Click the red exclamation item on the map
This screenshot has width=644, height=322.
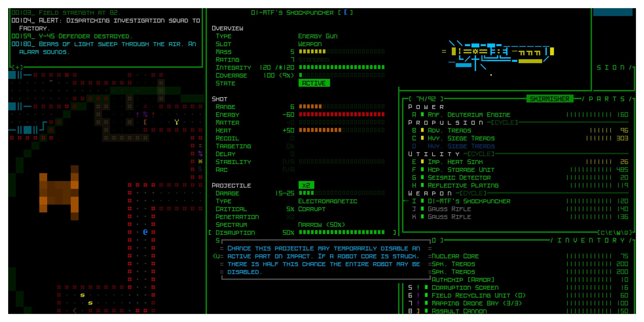pyautogui.click(x=153, y=114)
